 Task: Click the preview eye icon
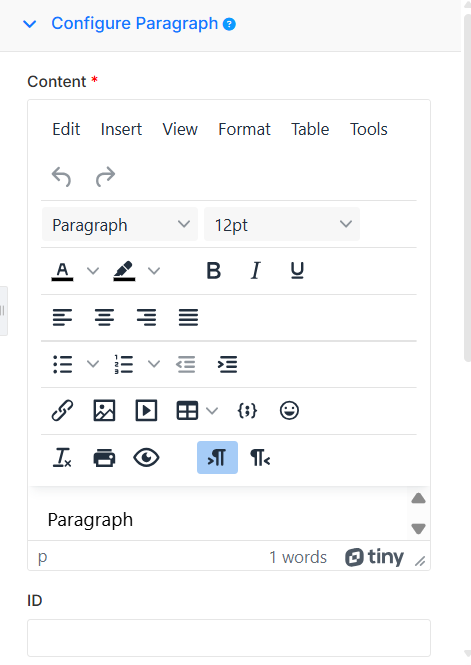point(146,458)
